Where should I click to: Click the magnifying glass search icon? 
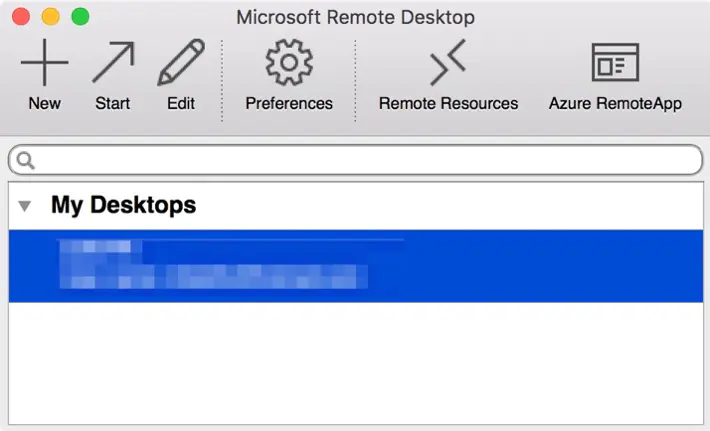tap(25, 160)
